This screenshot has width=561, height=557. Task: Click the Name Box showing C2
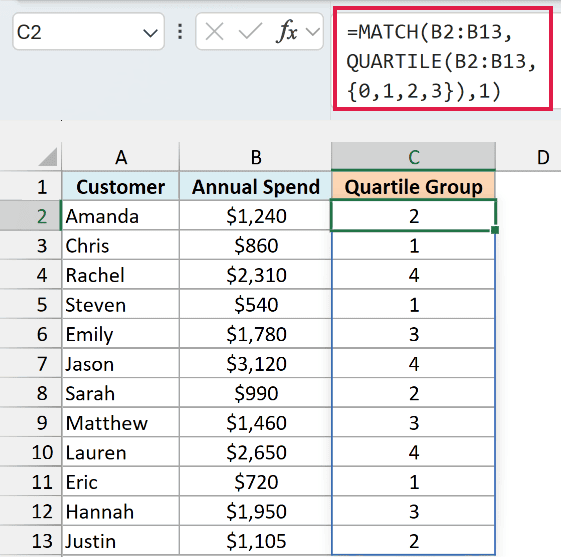click(x=88, y=32)
